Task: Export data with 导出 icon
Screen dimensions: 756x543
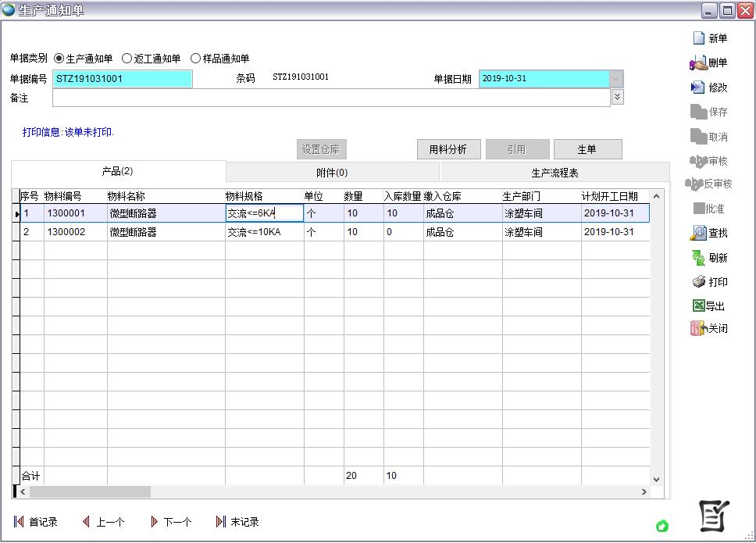Action: 698,305
